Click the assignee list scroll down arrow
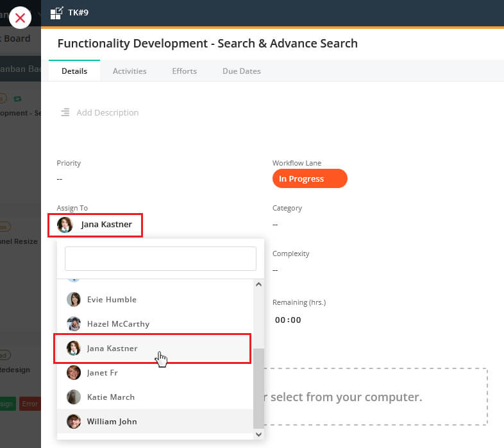Viewport: 504px width, 448px height. 259,434
